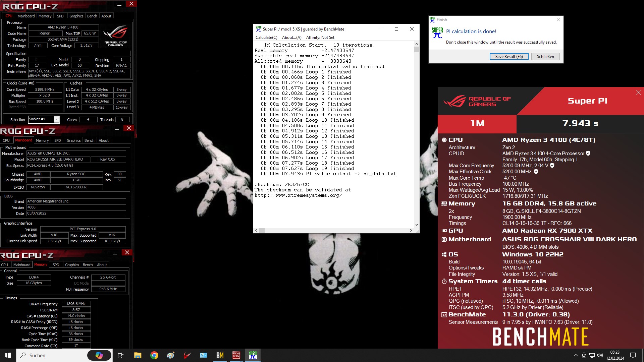Image resolution: width=644 pixels, height=362 pixels.
Task: Click the Core Speed value 5199.9 MHz
Action: coord(45,89)
